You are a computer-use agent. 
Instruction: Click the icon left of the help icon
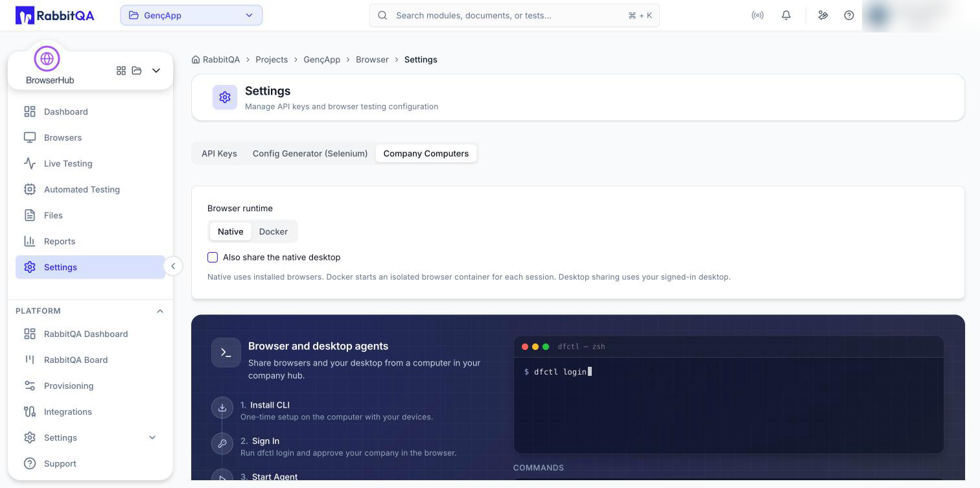pyautogui.click(x=823, y=16)
